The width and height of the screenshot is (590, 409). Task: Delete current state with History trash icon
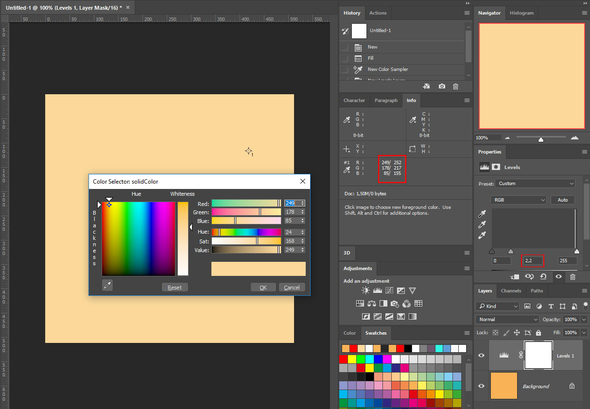455,87
